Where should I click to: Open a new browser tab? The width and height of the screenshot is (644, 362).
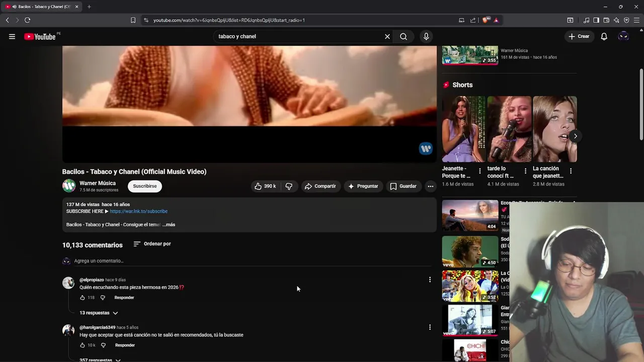89,7
